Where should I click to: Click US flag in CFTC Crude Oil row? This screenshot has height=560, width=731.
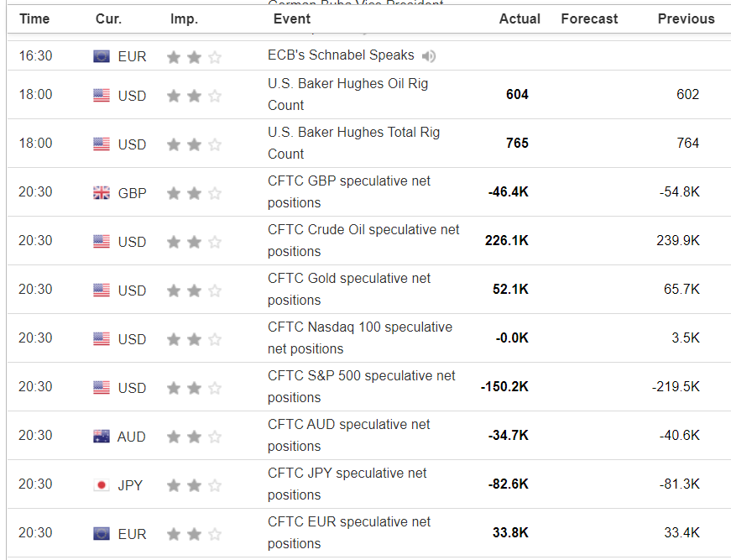(x=102, y=242)
